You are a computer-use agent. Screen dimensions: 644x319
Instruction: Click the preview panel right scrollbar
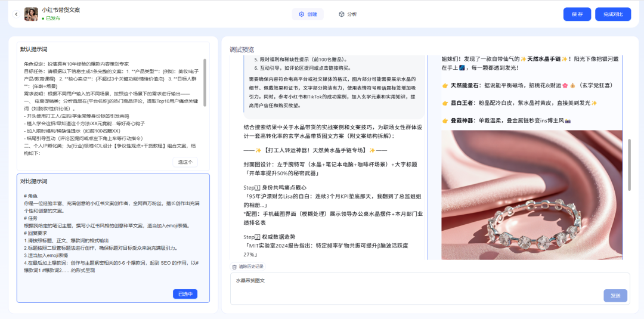[x=629, y=165]
